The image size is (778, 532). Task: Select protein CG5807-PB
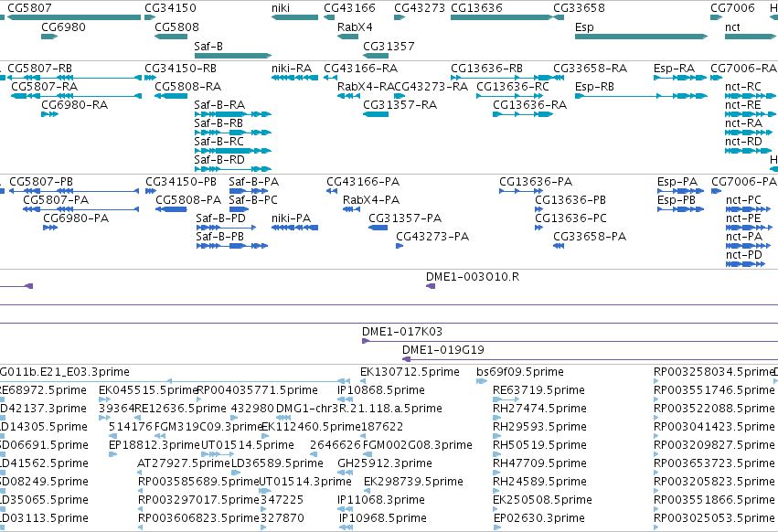(74, 191)
